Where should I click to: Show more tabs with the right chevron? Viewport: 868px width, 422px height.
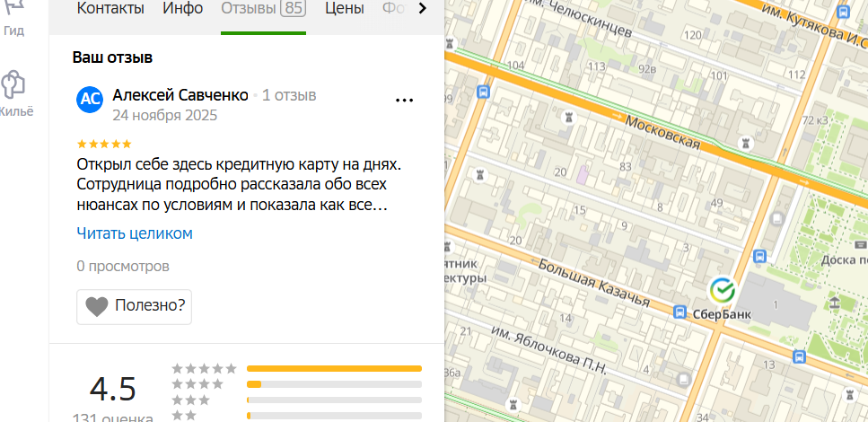[423, 8]
